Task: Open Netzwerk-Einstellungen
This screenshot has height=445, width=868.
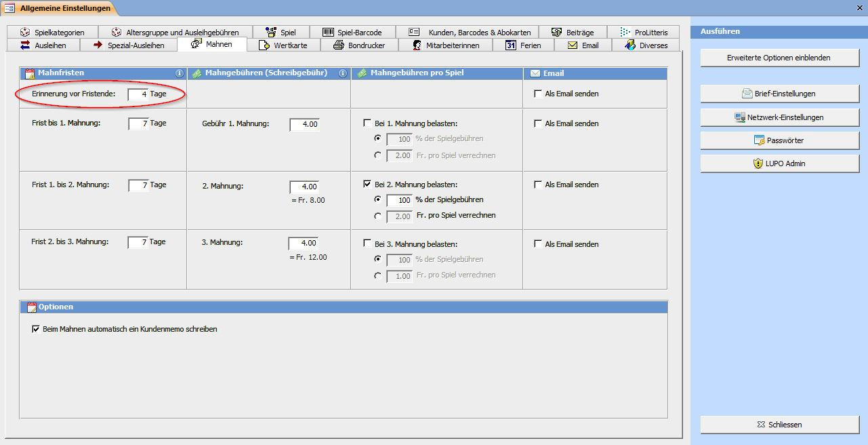Action: point(780,117)
